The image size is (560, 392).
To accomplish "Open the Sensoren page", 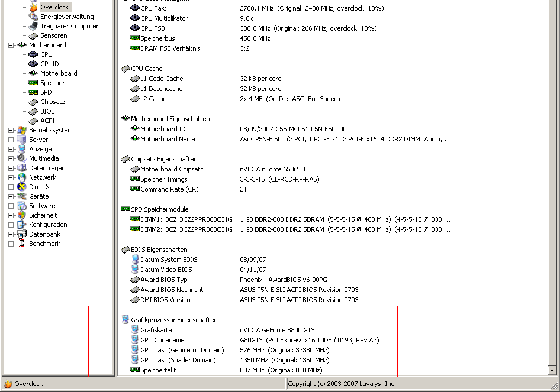I will [x=53, y=35].
